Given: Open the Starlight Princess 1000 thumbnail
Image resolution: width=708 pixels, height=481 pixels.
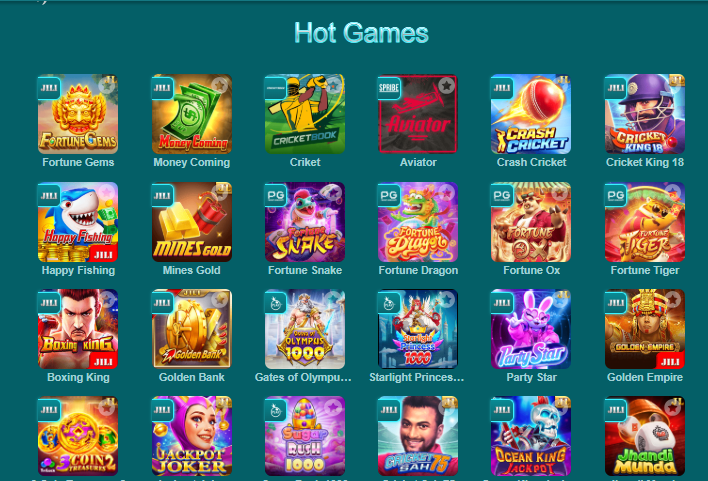Looking at the screenshot, I should click(x=418, y=329).
